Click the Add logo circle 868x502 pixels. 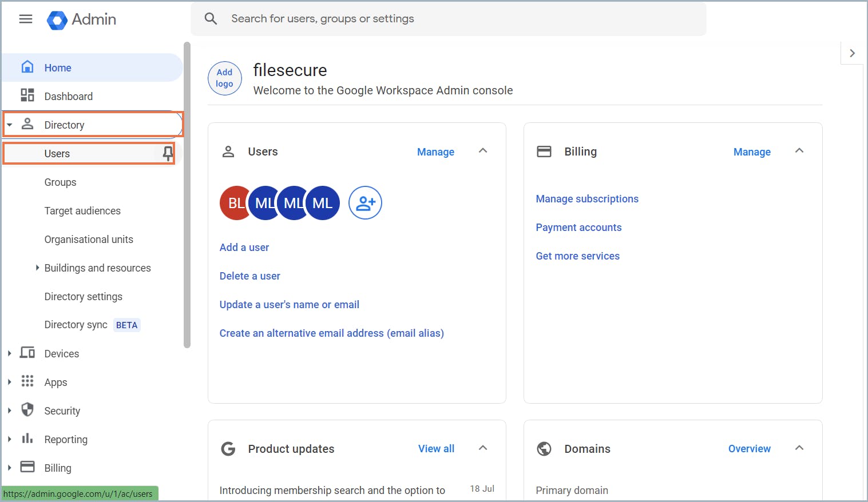(224, 78)
